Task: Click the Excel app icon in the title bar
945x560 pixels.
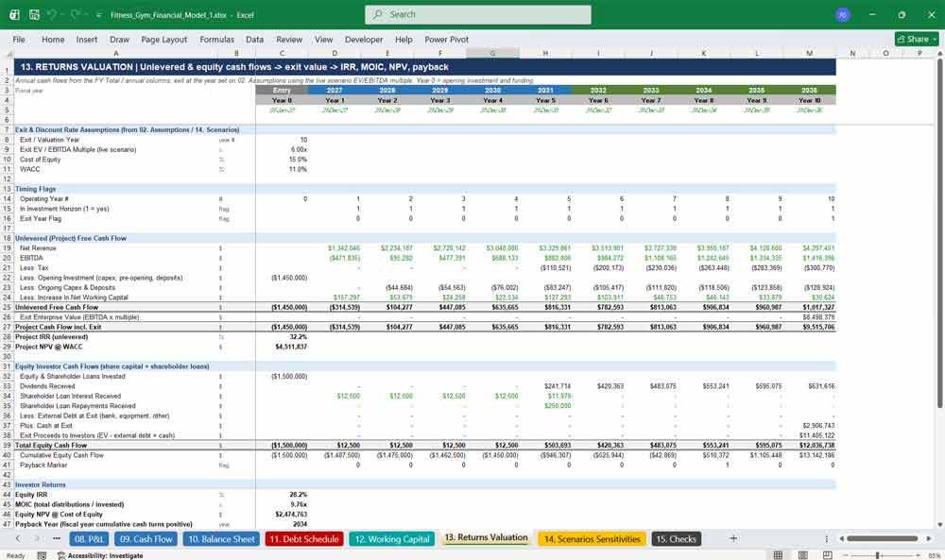Action: point(14,14)
